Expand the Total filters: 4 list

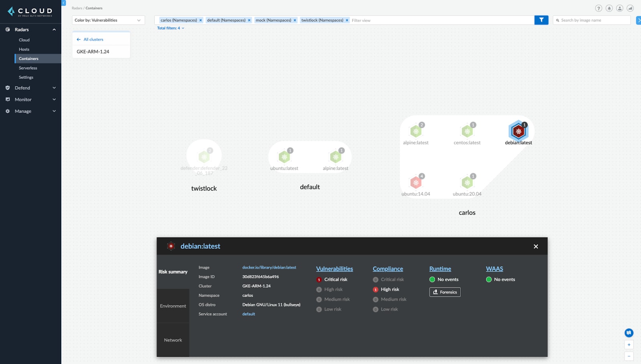171,28
